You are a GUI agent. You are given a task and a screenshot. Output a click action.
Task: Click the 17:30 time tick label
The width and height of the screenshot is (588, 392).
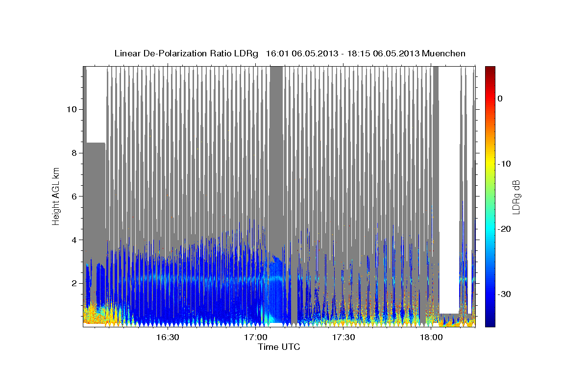(343, 337)
